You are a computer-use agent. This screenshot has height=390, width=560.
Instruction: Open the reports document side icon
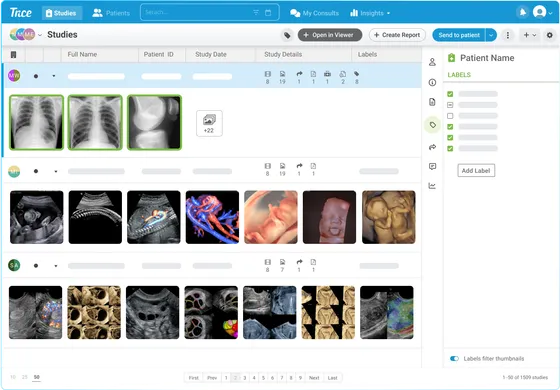point(432,102)
